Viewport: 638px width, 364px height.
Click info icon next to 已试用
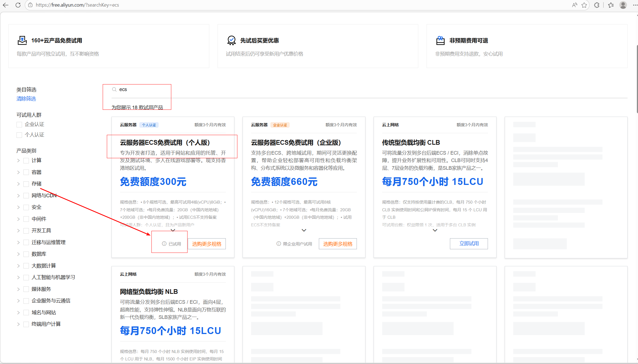pyautogui.click(x=164, y=244)
